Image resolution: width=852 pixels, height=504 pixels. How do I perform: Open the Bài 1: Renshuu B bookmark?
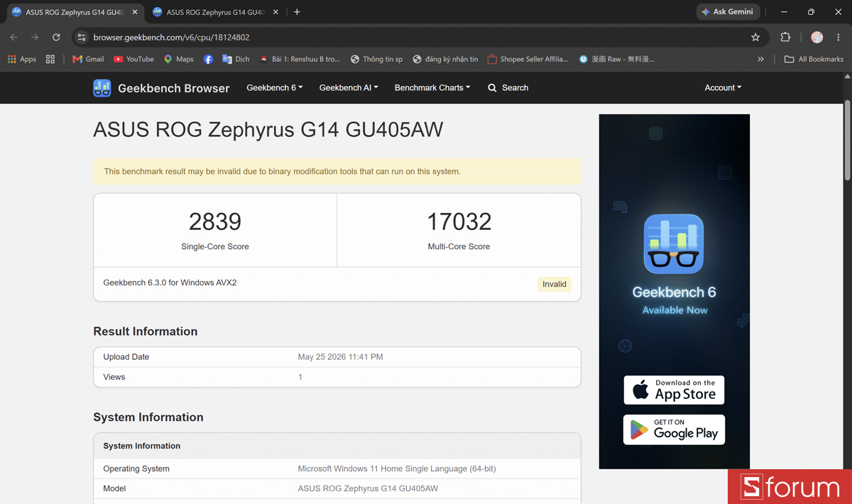pyautogui.click(x=300, y=59)
